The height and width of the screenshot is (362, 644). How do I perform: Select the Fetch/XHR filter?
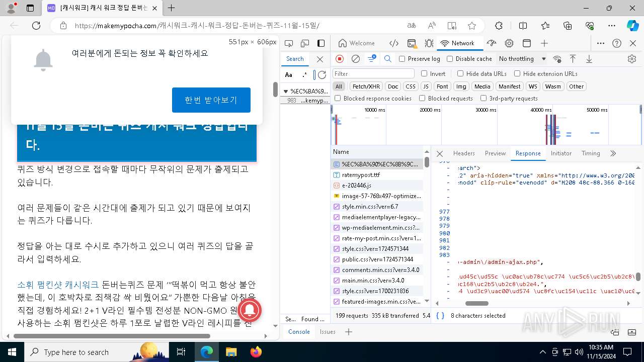[366, 86]
